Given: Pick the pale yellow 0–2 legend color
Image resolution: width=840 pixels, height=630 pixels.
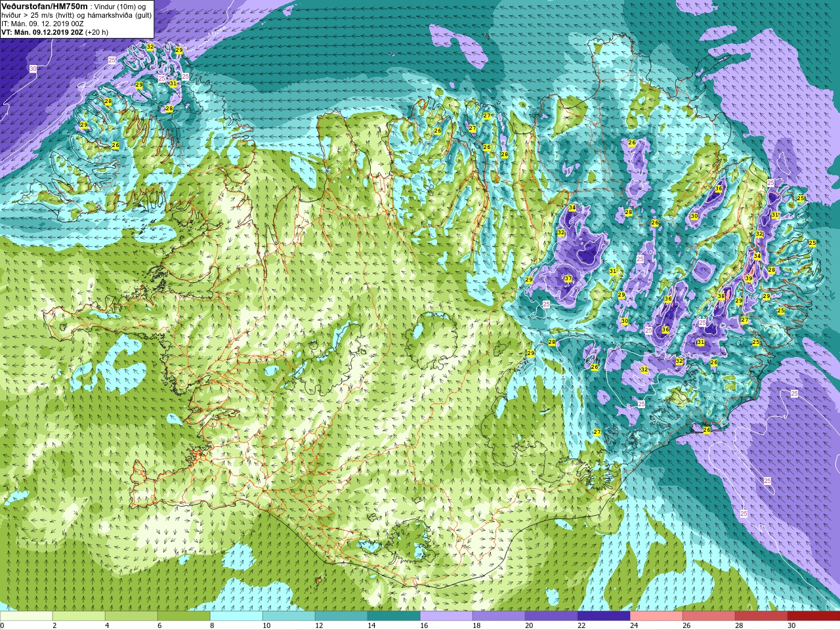Looking at the screenshot, I should coord(26,616).
